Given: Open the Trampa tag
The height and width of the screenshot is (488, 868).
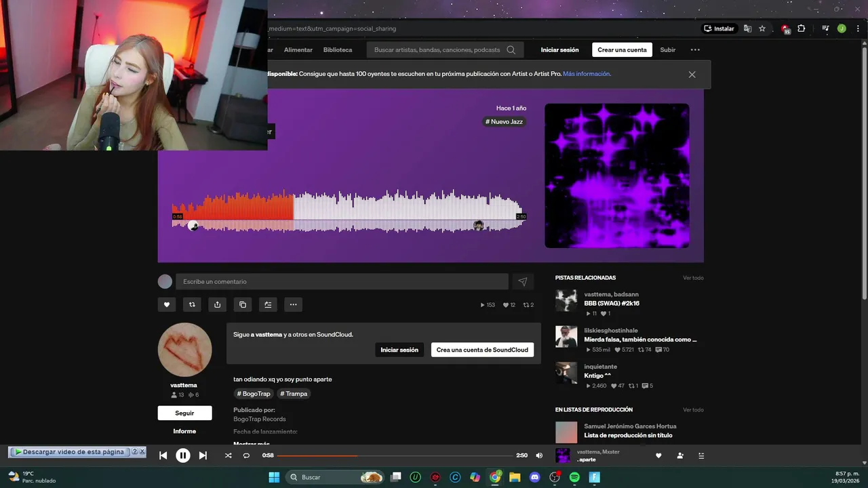Looking at the screenshot, I should point(294,394).
